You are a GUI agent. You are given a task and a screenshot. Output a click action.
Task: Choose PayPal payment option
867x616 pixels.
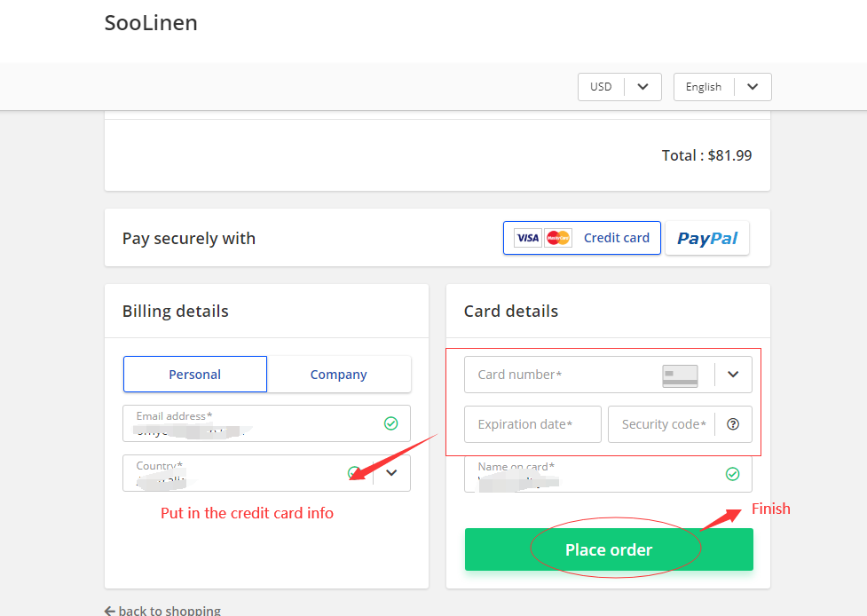707,238
